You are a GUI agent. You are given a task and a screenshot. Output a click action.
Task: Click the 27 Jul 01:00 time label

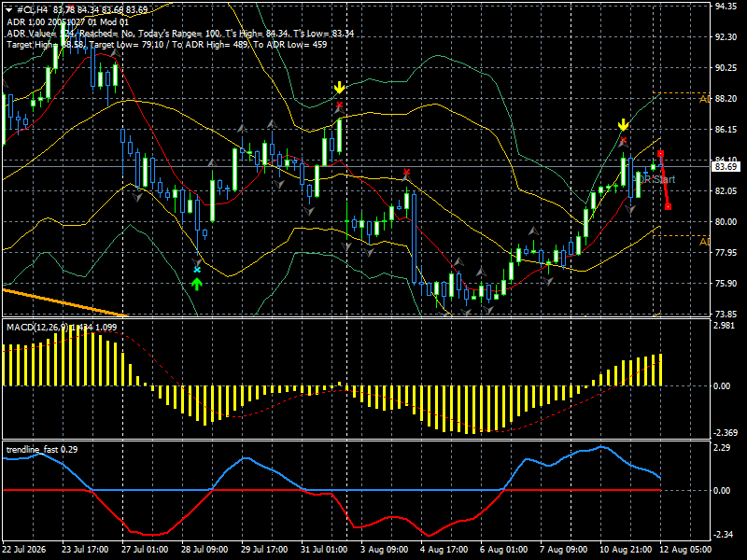[x=145, y=549]
